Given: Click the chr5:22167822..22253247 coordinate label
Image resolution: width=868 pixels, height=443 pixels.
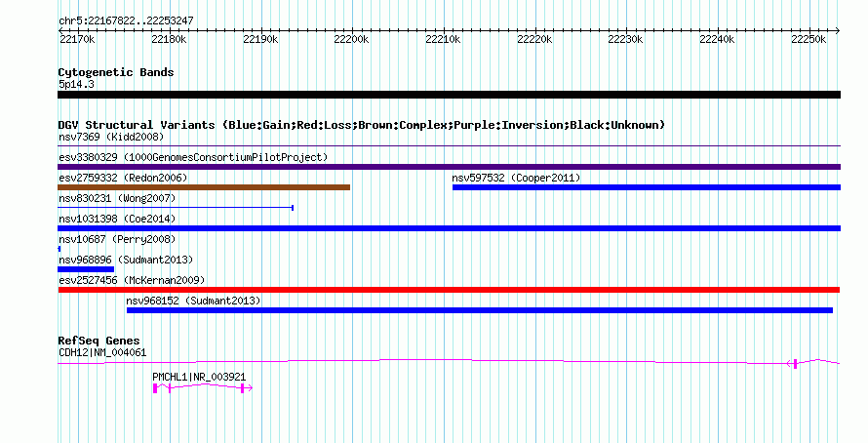Looking at the screenshot, I should click(126, 21).
